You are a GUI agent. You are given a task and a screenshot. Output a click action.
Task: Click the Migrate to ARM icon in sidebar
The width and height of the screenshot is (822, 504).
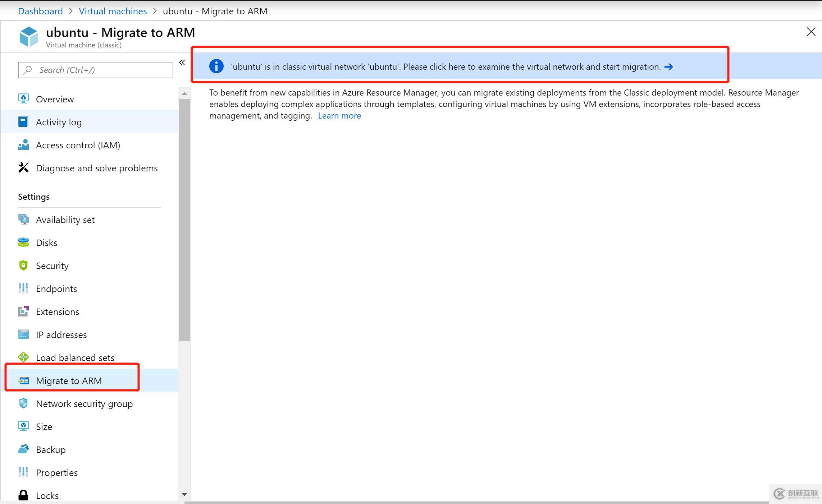point(23,380)
